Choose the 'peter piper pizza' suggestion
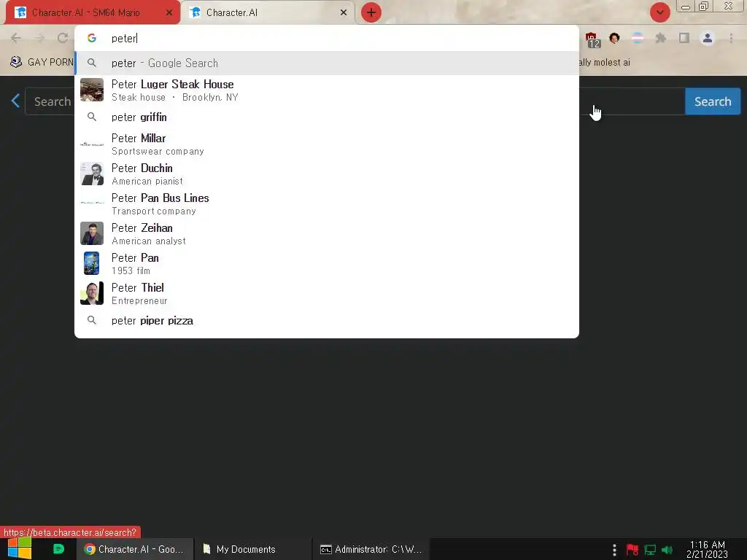Screen dimensions: 747x560 (x=327, y=321)
